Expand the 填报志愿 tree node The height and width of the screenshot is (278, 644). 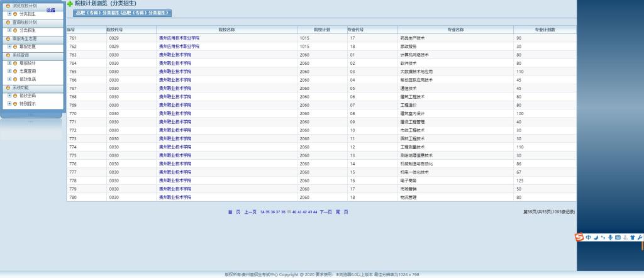(x=9, y=47)
